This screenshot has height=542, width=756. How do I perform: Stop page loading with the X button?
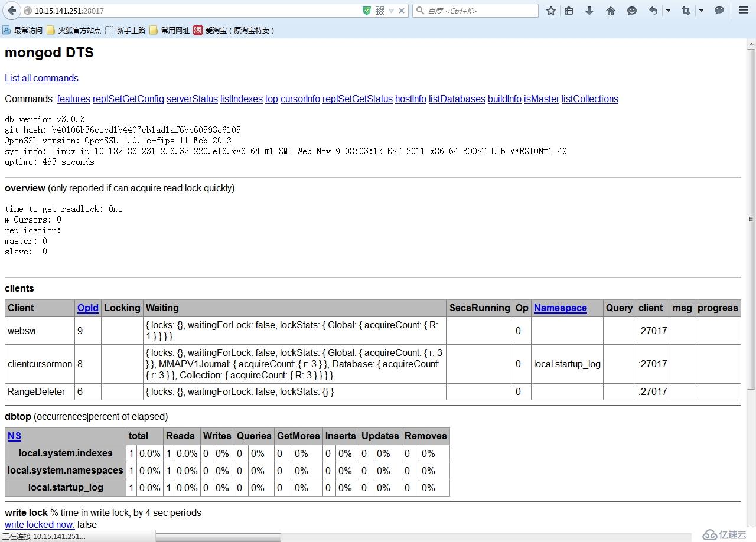click(402, 11)
